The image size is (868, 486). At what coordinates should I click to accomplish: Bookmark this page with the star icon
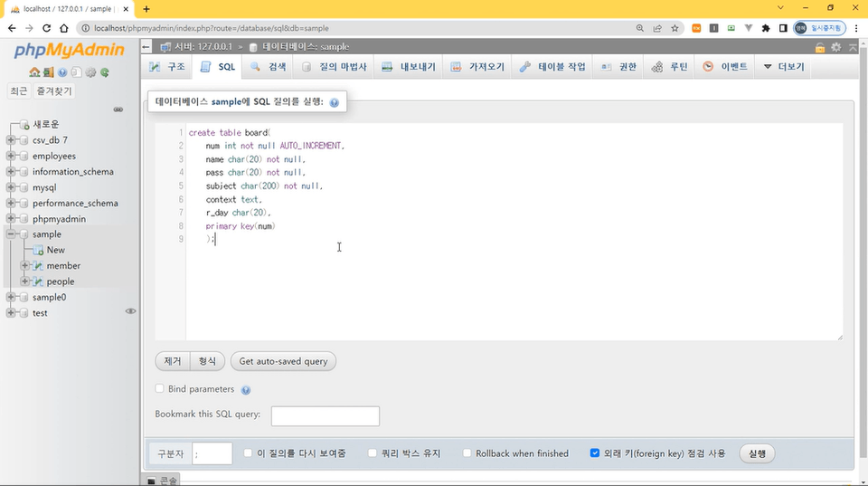[x=675, y=28]
